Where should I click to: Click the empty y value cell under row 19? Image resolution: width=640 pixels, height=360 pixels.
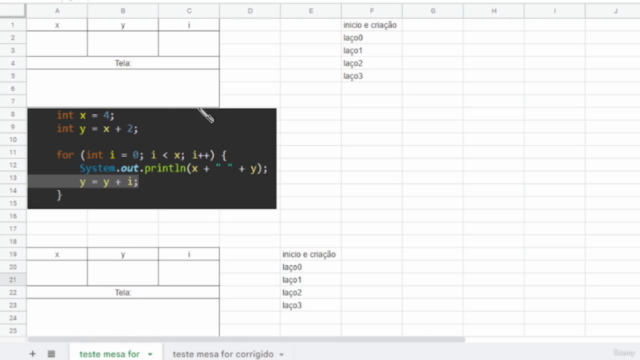coord(123,273)
